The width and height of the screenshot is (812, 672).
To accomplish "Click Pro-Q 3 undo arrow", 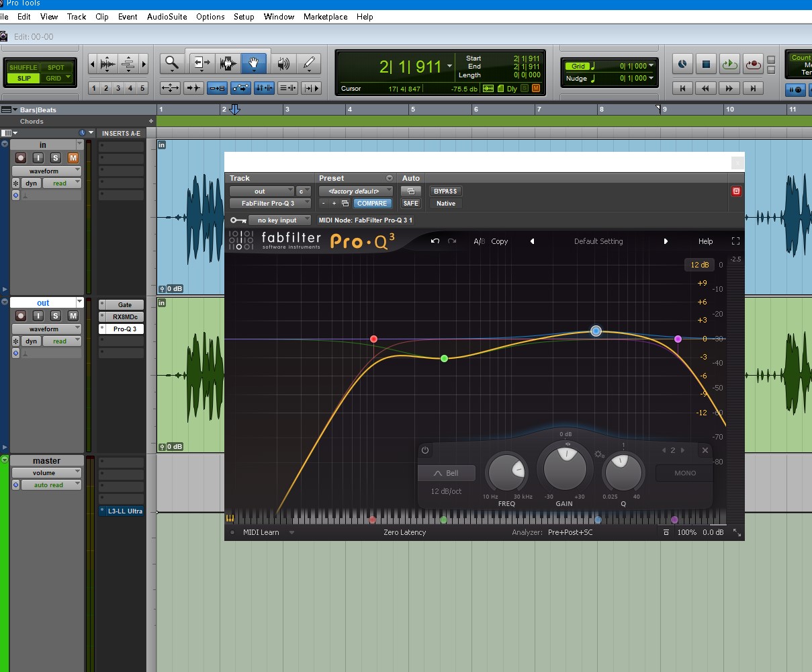I will point(435,241).
